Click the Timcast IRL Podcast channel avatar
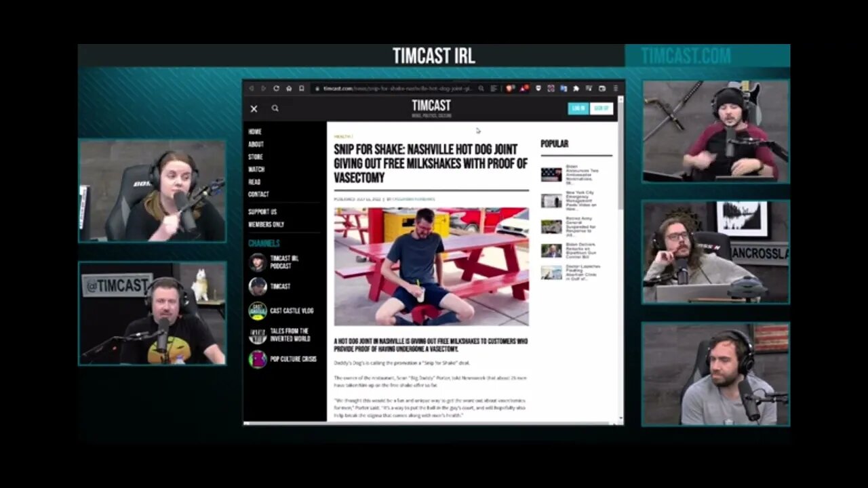The height and width of the screenshot is (488, 868). [x=257, y=262]
